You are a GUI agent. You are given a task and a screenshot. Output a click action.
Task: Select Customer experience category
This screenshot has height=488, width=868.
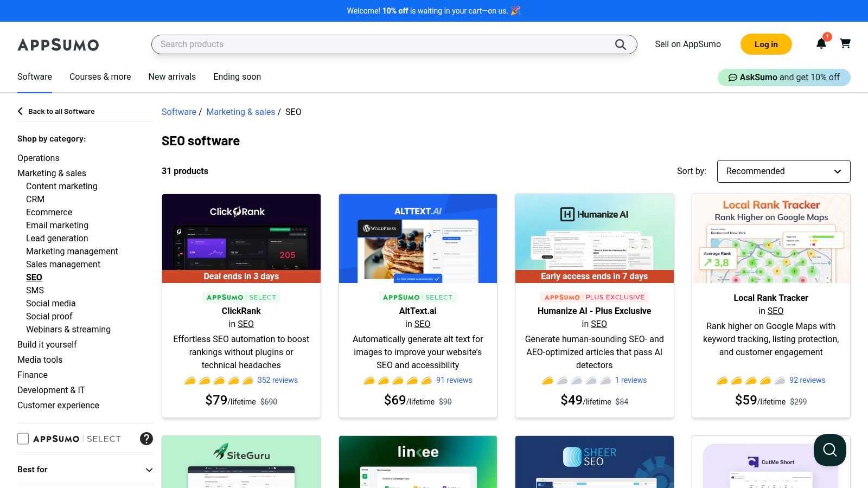click(58, 405)
